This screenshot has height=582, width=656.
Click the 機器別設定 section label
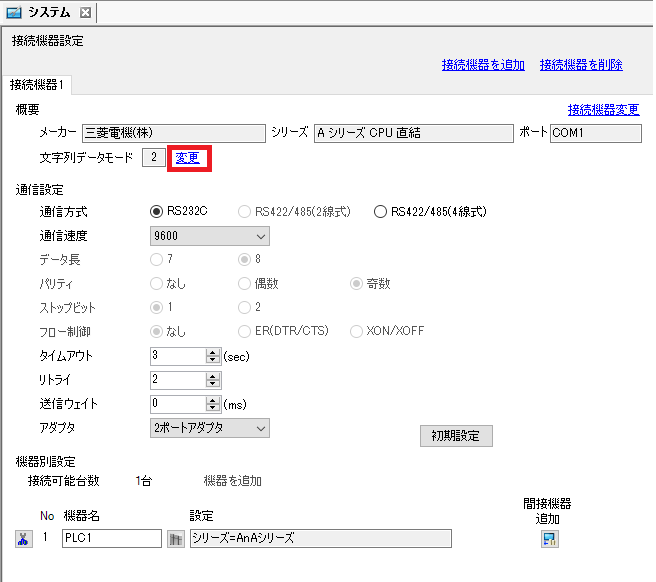click(x=46, y=462)
